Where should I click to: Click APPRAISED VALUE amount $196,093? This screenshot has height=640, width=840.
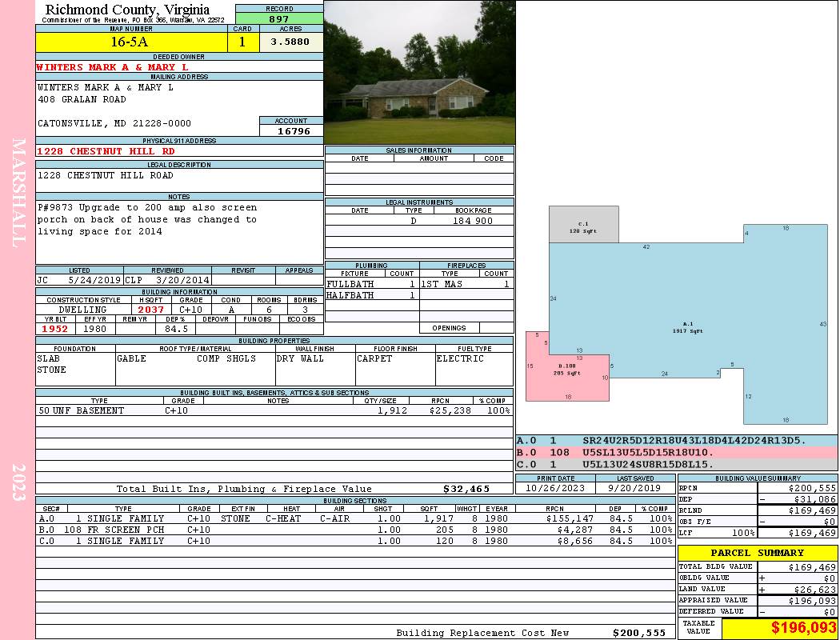pyautogui.click(x=812, y=601)
